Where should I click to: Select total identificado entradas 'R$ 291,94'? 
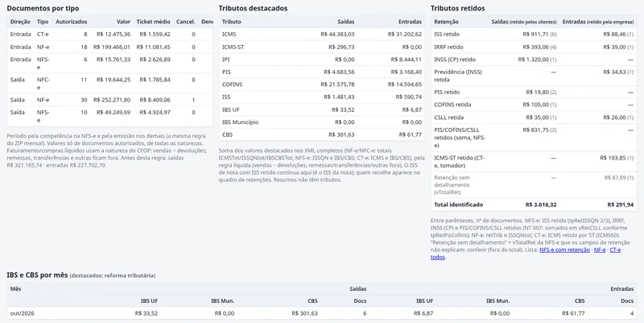pos(620,205)
